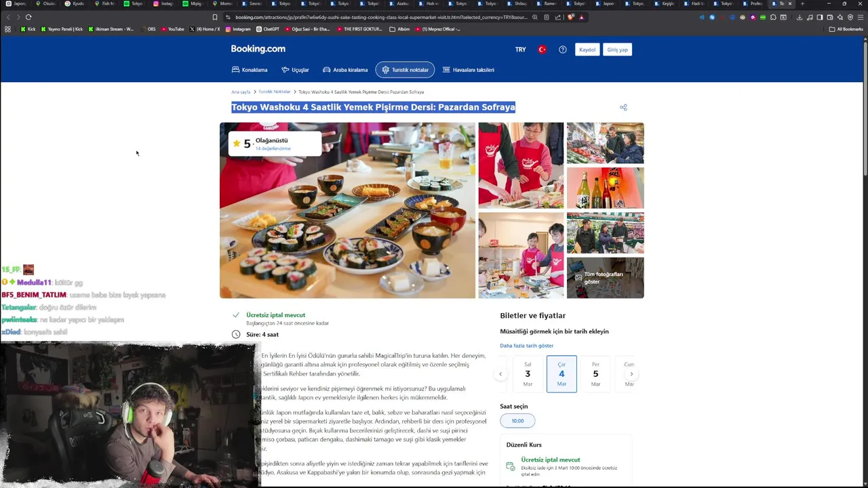Select the Turistik noktalar tab
868x488 pixels.
click(x=405, y=70)
